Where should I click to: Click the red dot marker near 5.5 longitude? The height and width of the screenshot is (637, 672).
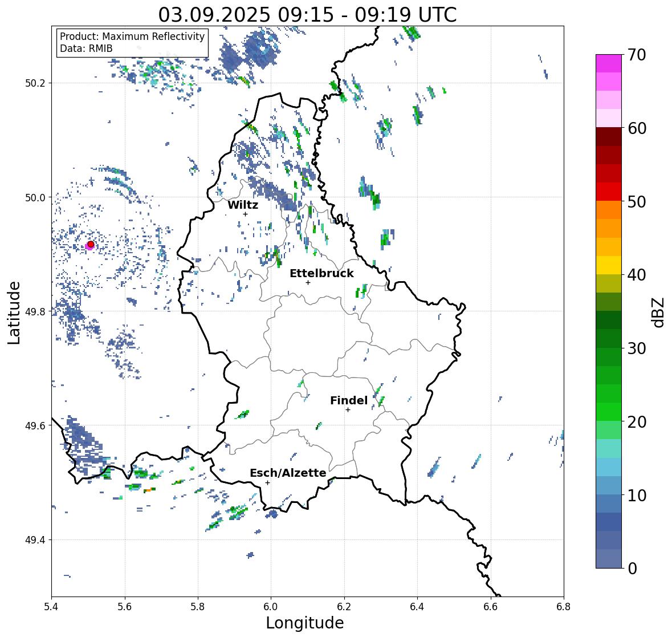click(91, 244)
